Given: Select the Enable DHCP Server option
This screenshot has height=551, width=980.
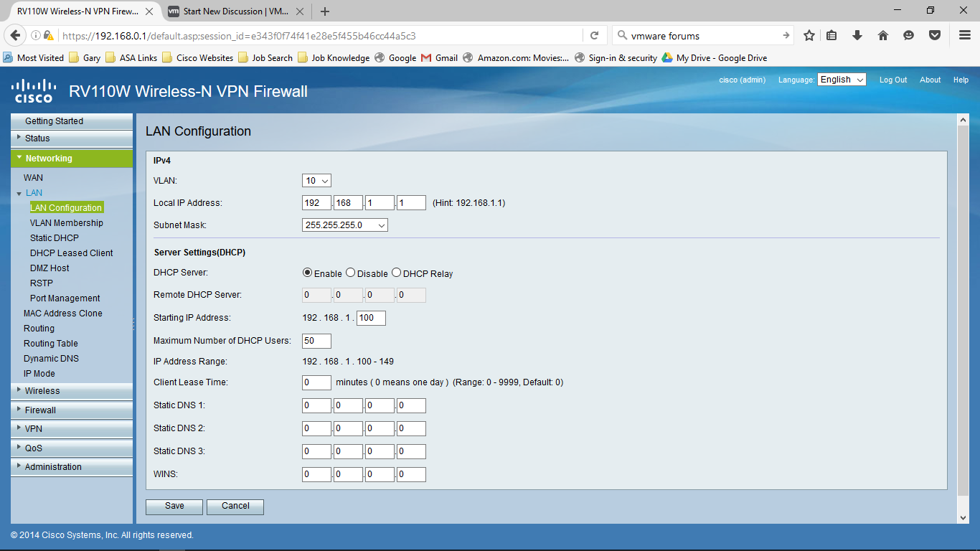Looking at the screenshot, I should (x=307, y=273).
